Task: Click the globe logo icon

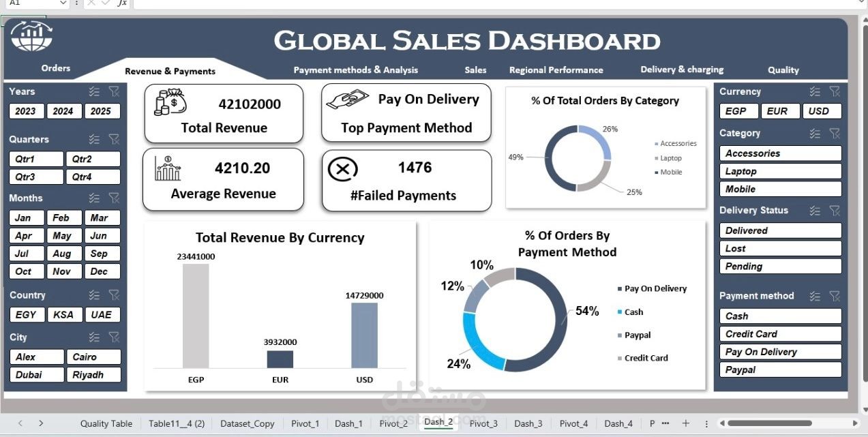Action: point(31,37)
